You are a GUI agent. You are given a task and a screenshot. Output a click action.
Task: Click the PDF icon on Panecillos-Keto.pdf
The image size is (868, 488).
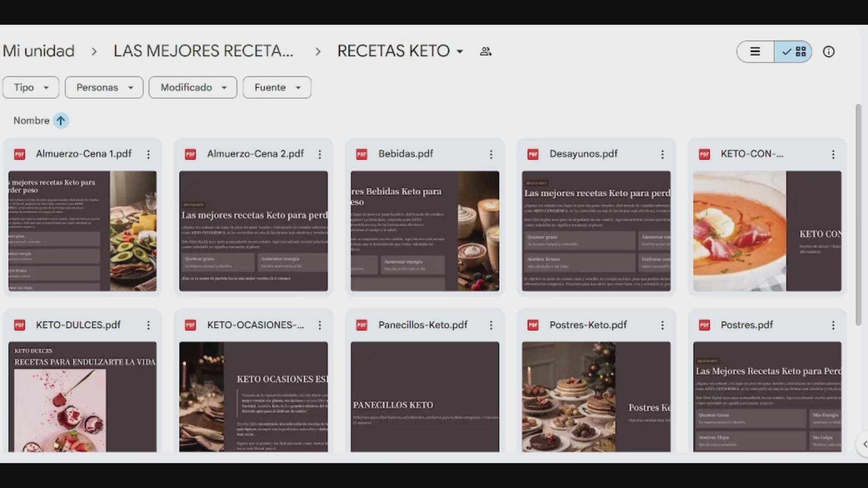(x=362, y=325)
